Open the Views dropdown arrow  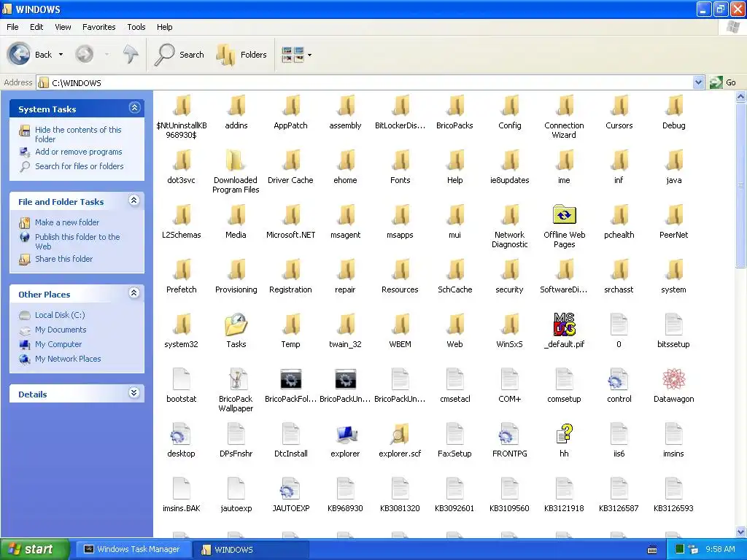309,55
